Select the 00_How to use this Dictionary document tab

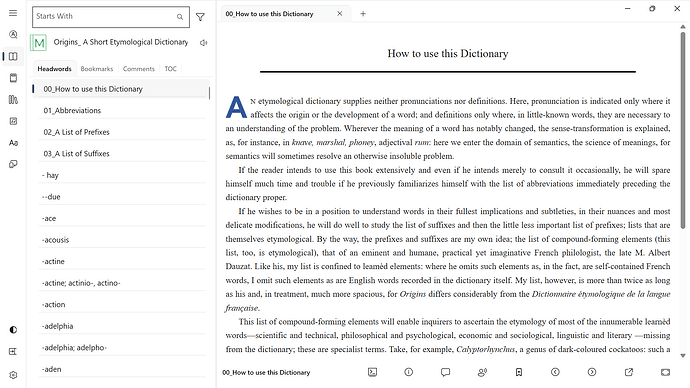269,14
